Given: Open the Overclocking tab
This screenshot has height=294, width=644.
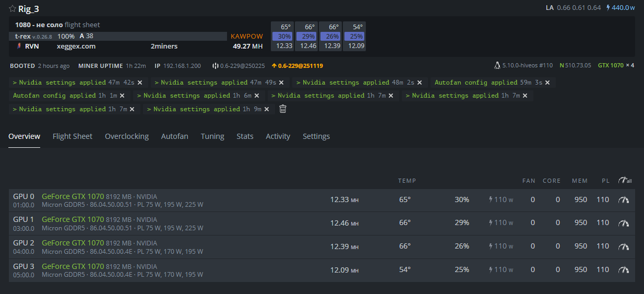Looking at the screenshot, I should point(127,136).
